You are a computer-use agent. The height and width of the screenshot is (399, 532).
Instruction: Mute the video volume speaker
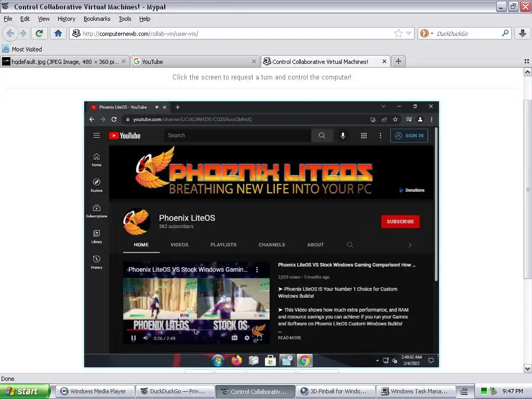pos(145,338)
